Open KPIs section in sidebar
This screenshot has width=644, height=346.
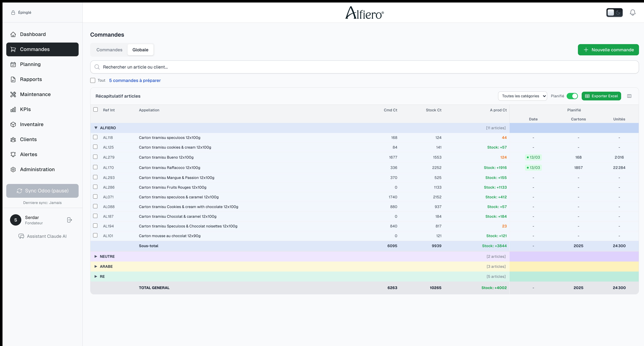pyautogui.click(x=25, y=109)
